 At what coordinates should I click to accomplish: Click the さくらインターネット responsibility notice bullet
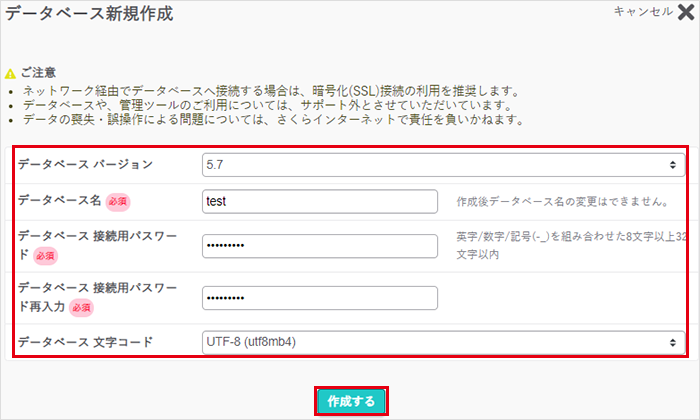270,120
